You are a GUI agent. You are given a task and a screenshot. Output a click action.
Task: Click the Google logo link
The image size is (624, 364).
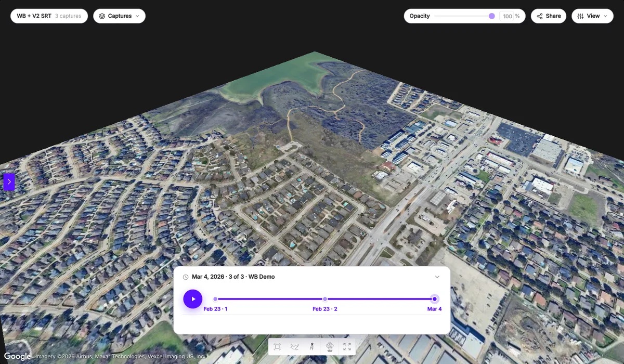[x=18, y=357]
